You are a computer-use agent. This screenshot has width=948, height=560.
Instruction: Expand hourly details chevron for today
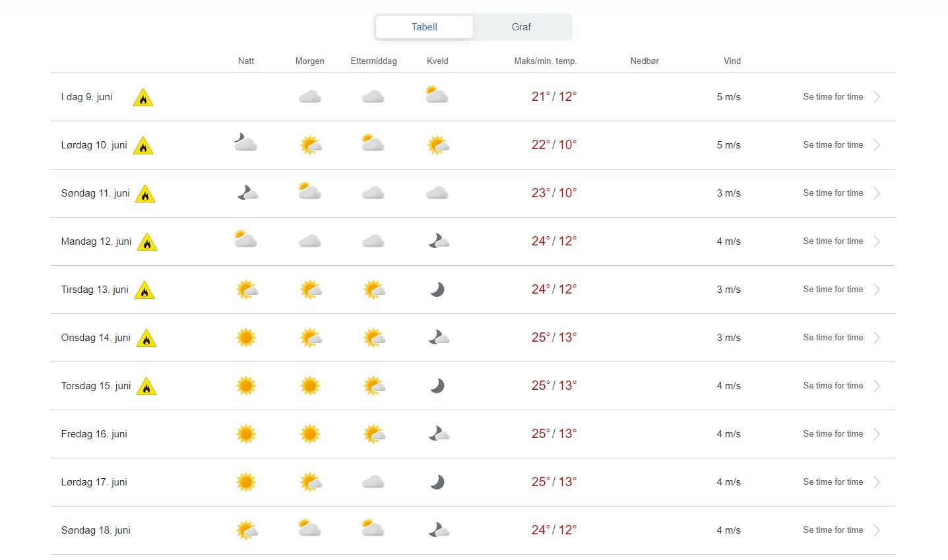[877, 97]
